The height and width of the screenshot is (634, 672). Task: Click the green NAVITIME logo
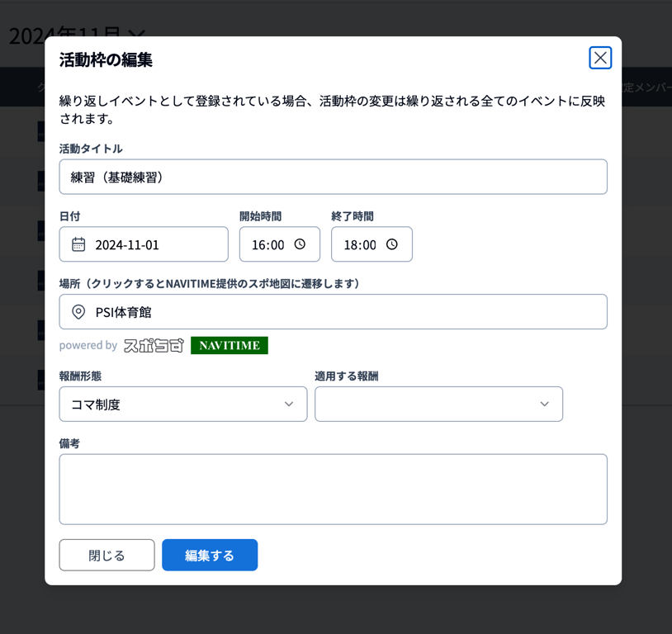pos(230,346)
